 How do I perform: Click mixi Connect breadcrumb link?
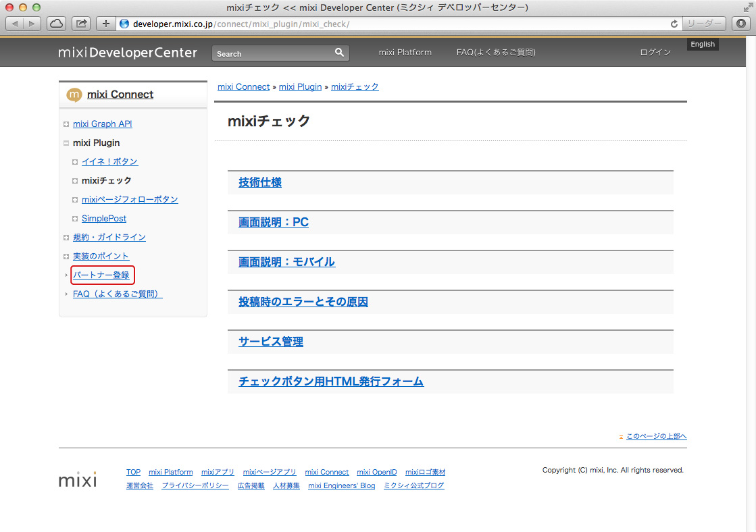point(243,86)
